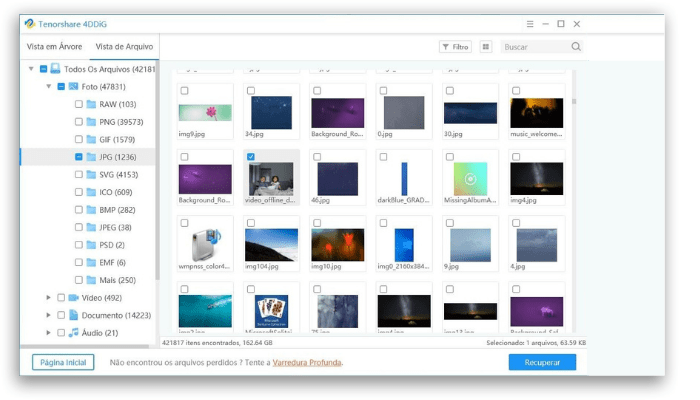The width and height of the screenshot is (700, 400).
Task: Check the Vídeo (492) checkbox
Action: tap(61, 297)
